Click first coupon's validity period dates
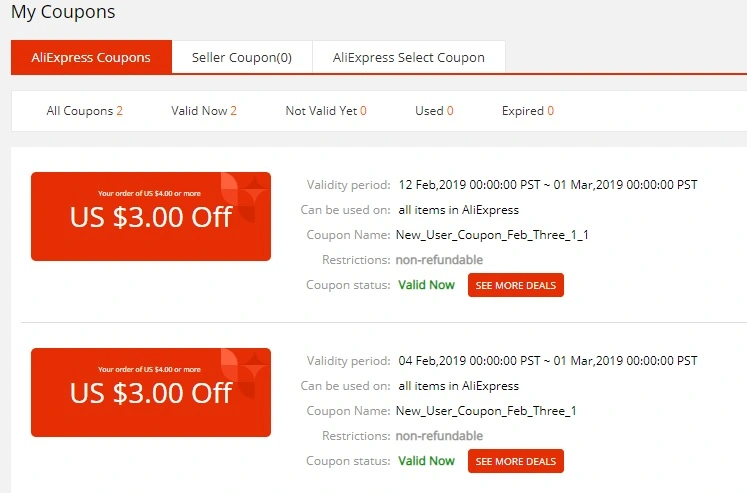The width and height of the screenshot is (747, 493). point(548,185)
